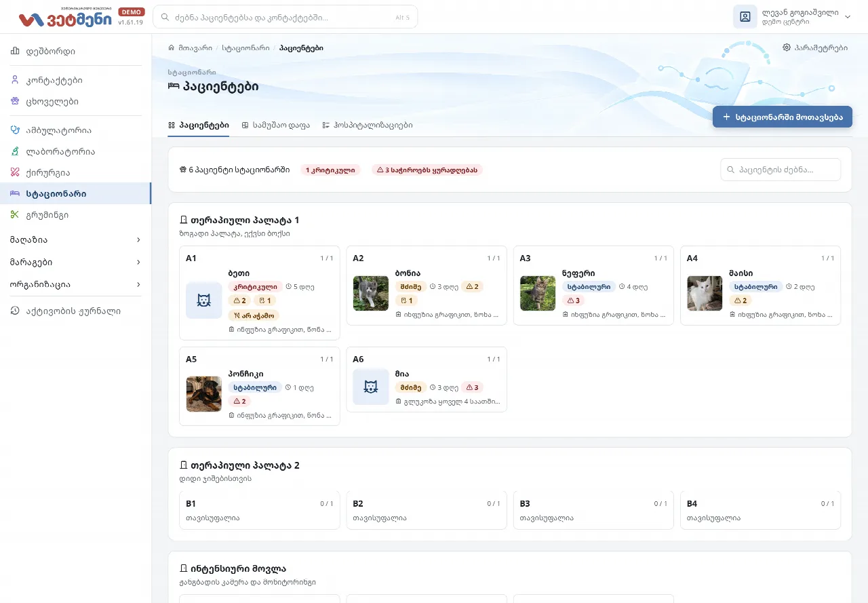Click the 1 კრიტიკული filter badge
This screenshot has width=868, height=603.
click(330, 170)
